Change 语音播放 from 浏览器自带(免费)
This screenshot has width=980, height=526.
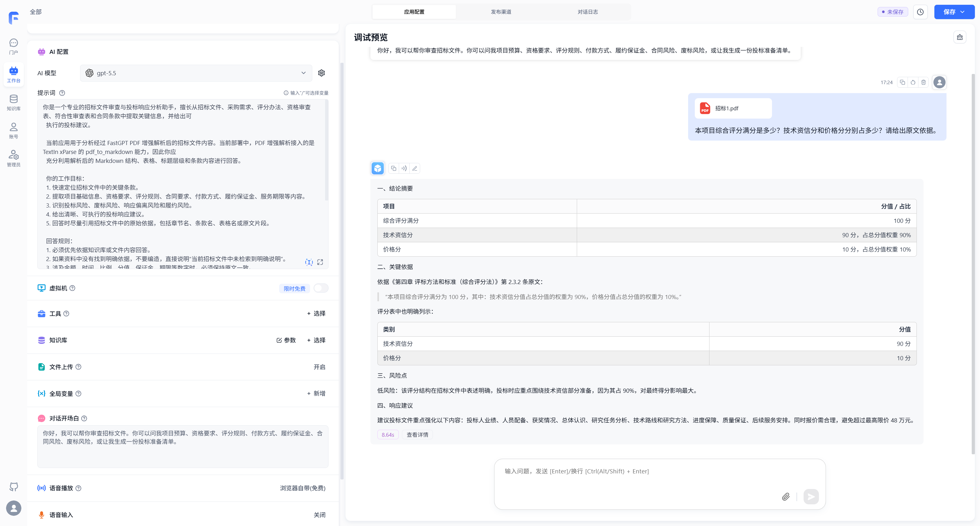303,488
